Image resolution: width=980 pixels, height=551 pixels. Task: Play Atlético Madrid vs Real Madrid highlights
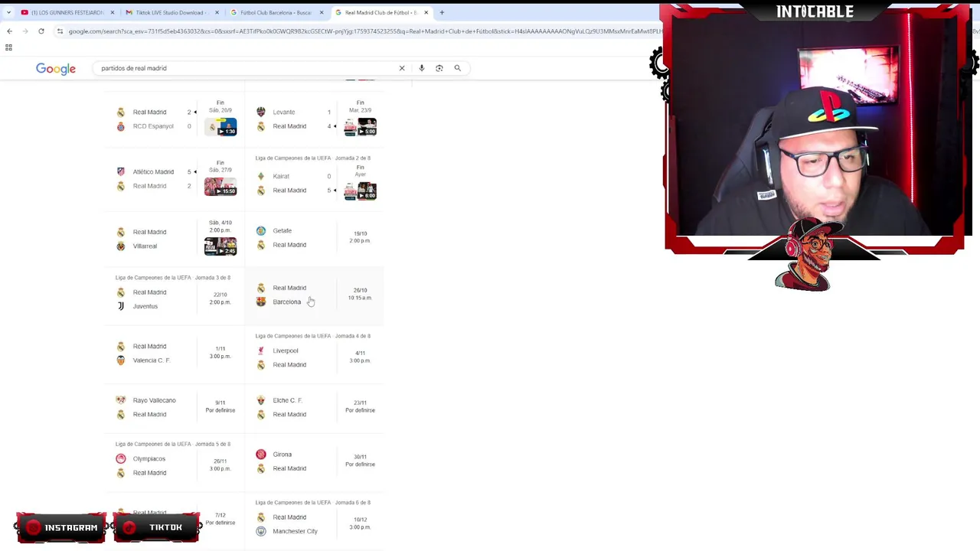pyautogui.click(x=220, y=186)
